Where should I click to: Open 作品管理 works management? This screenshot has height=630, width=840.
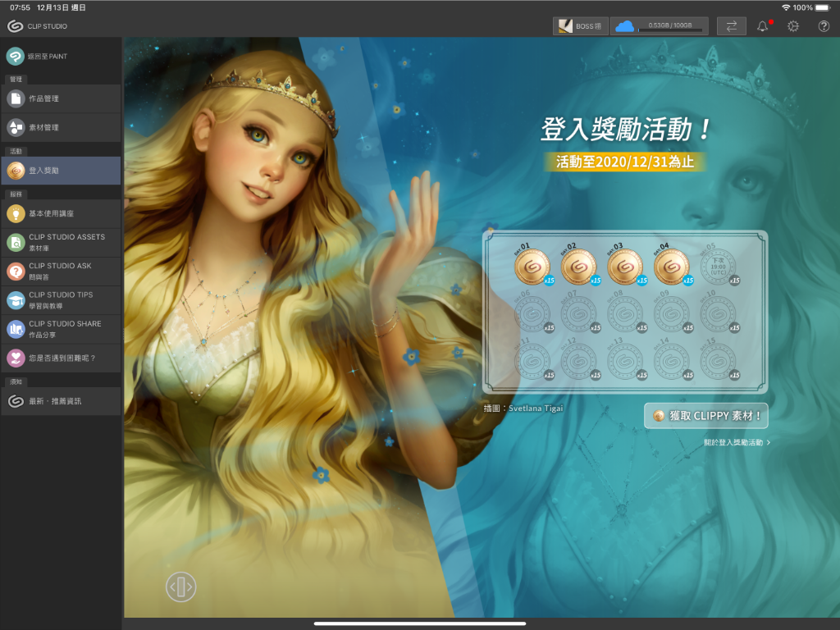click(x=61, y=98)
